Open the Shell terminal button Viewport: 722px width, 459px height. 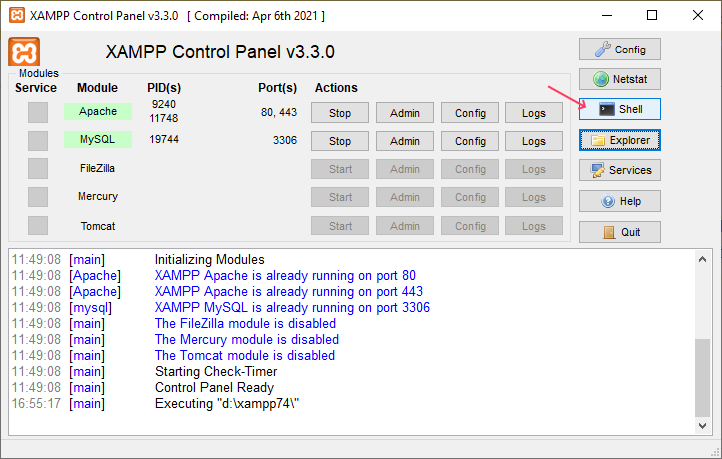click(619, 109)
